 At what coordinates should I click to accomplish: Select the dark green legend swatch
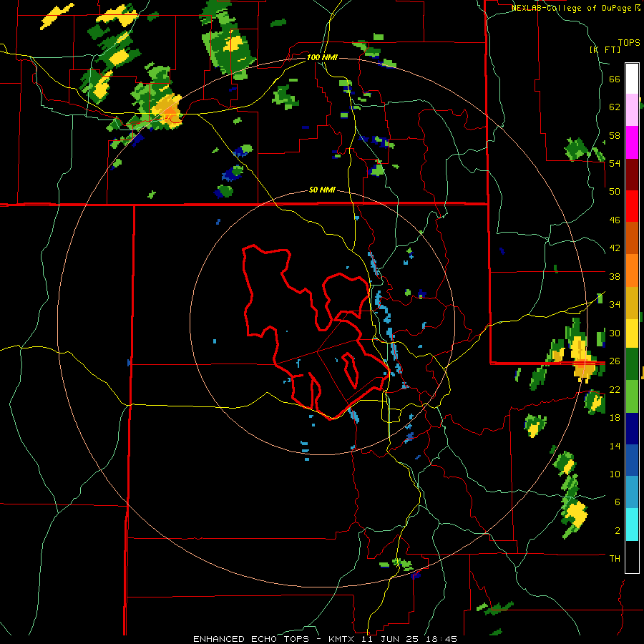pyautogui.click(x=632, y=364)
